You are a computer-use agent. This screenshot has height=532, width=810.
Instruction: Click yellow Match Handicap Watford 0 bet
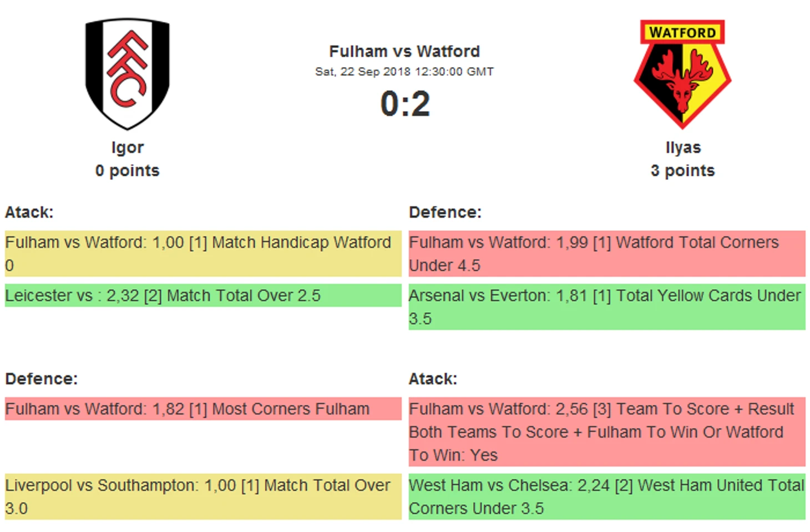click(203, 254)
